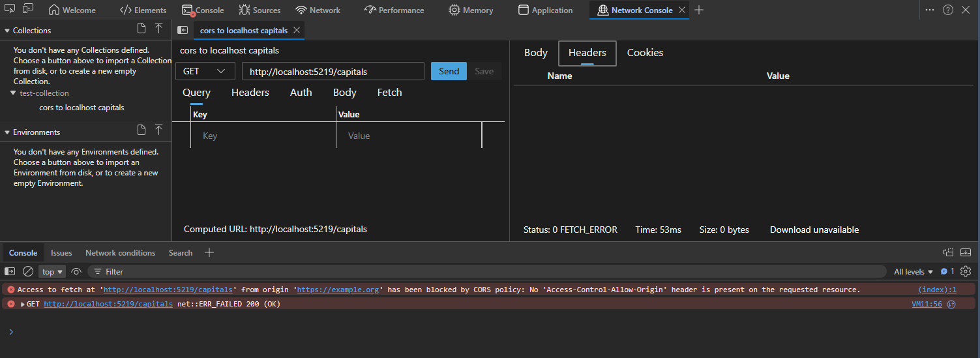Select the request Headers tab
Image resolution: width=980 pixels, height=358 pixels.
pos(250,93)
